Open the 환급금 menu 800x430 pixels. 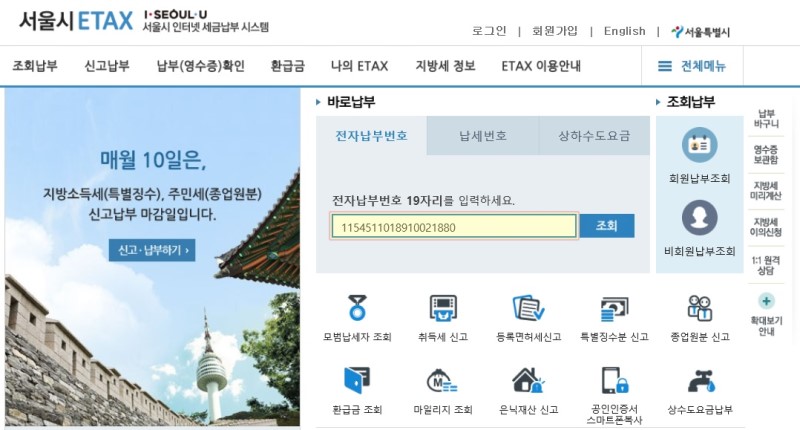pyautogui.click(x=288, y=66)
